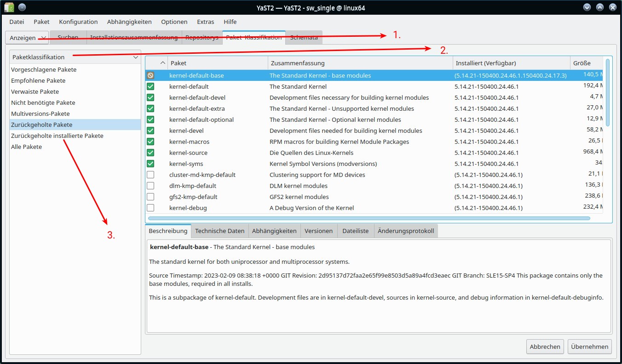622x364 pixels.
Task: Show the Versionen tab
Action: 319,231
